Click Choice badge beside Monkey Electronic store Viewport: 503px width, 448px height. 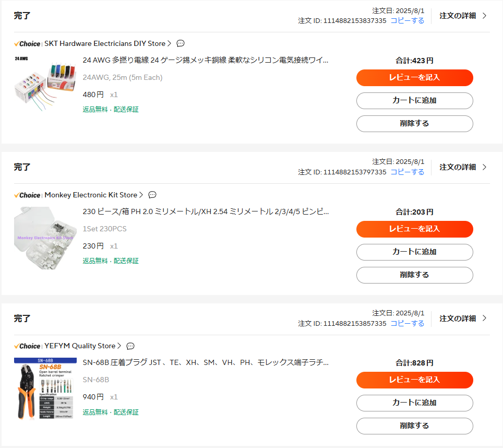click(x=27, y=195)
